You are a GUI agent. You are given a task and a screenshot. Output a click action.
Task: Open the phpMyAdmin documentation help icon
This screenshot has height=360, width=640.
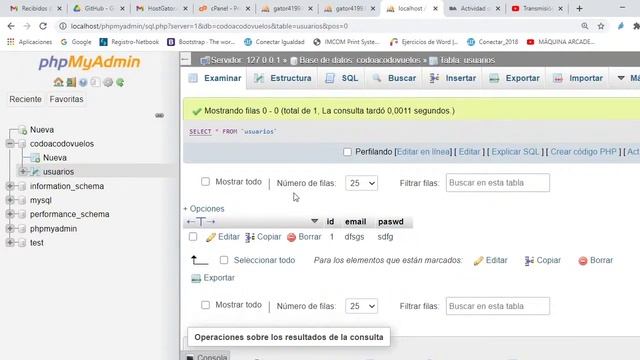(x=83, y=82)
